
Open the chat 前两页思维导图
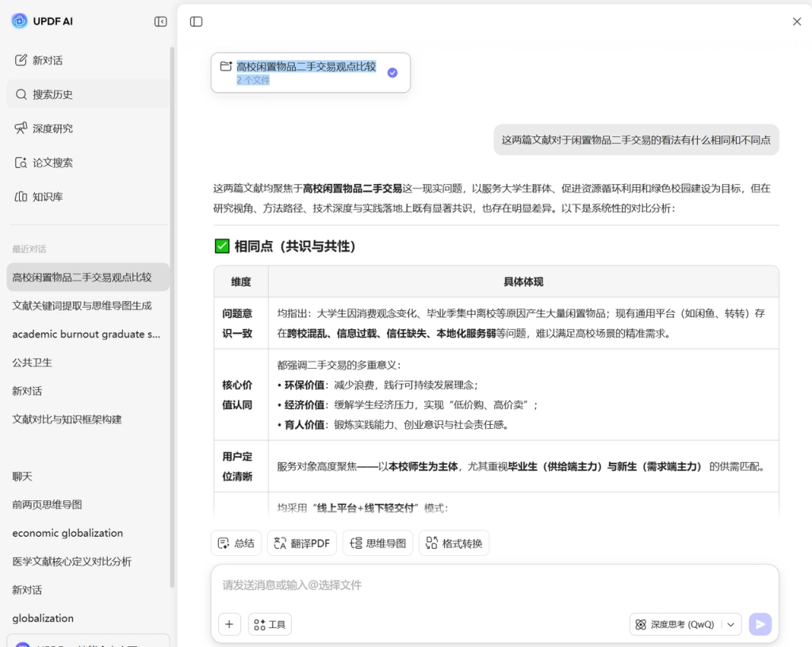(x=88, y=504)
